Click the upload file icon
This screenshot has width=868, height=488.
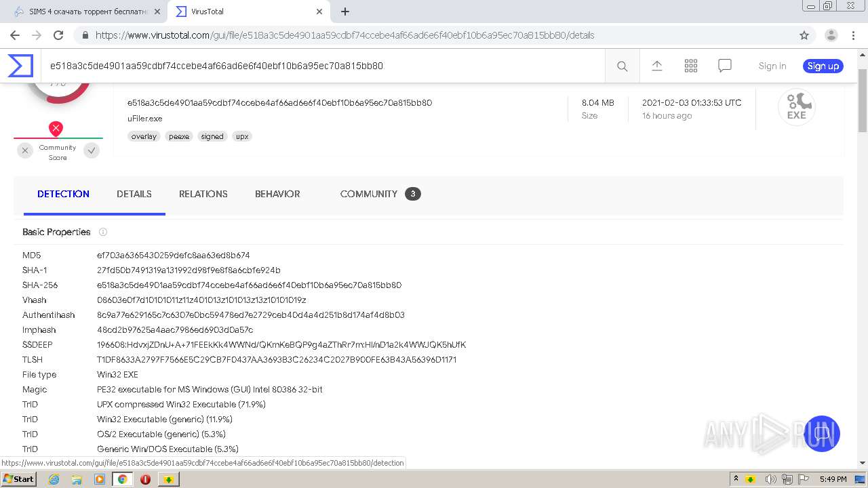[x=656, y=66]
